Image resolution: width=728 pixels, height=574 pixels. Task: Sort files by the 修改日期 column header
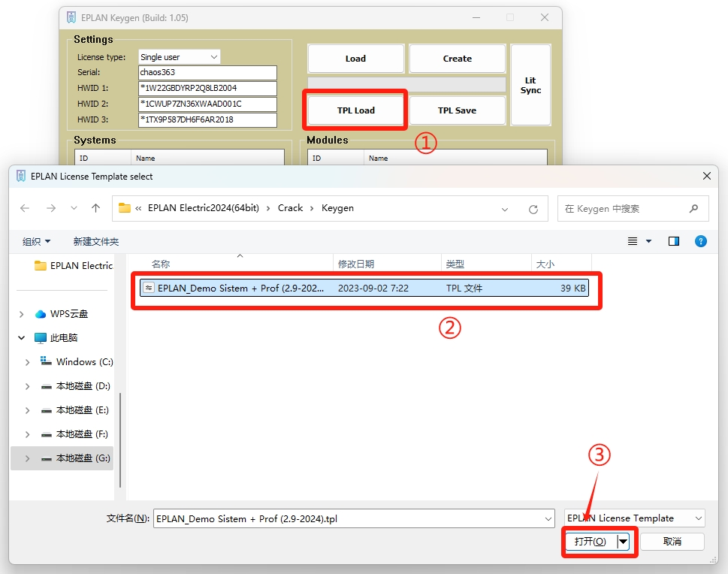click(356, 264)
